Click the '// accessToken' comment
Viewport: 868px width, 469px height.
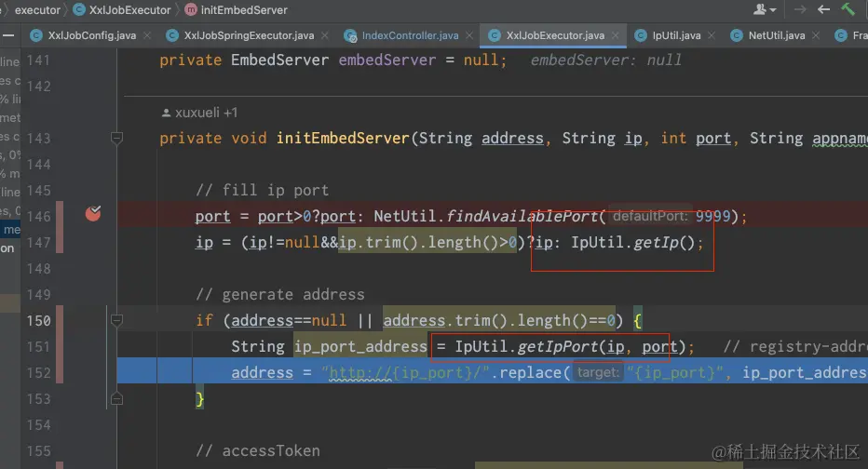(x=257, y=450)
